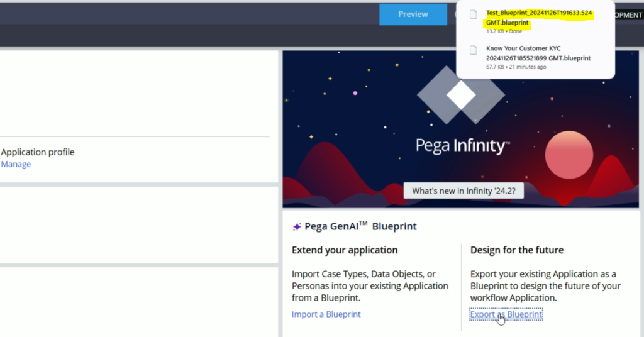Click What's new in Infinity '24.2? button
Screen dimensions: 644x337
[x=464, y=191]
